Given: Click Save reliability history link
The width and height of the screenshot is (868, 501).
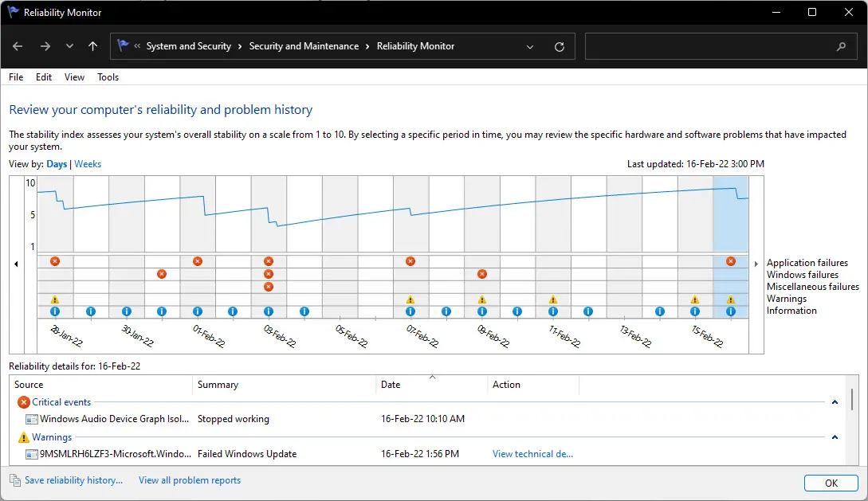Looking at the screenshot, I should (73, 480).
